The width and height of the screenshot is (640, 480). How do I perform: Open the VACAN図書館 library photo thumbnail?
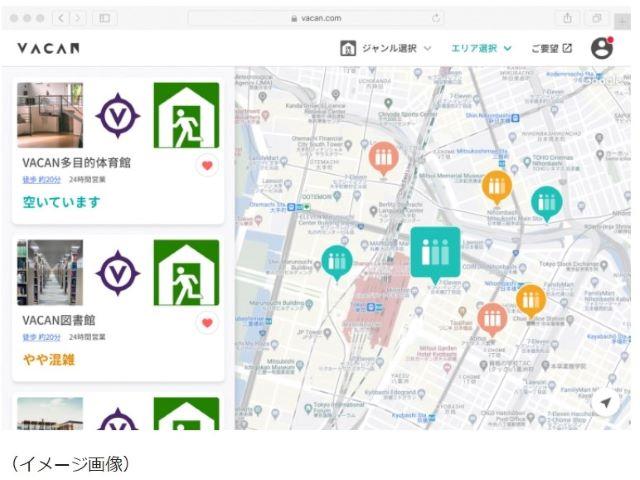tap(50, 272)
